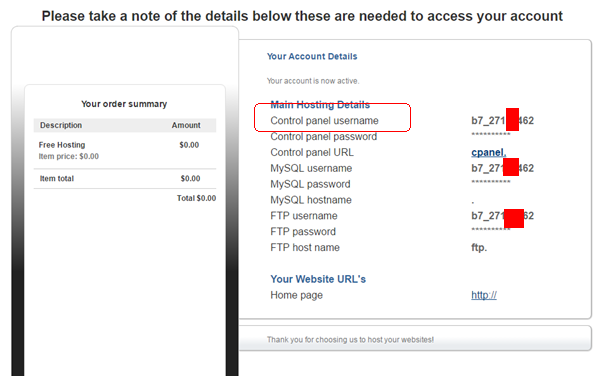Click the MySQL password asterisks
Image resolution: width=616 pixels, height=376 pixels.
click(491, 182)
